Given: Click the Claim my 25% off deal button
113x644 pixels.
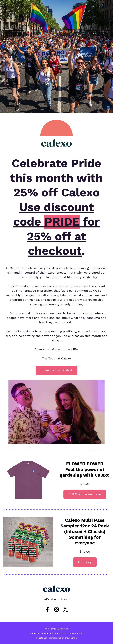Looking at the screenshot, I should pyautogui.click(x=56, y=370).
